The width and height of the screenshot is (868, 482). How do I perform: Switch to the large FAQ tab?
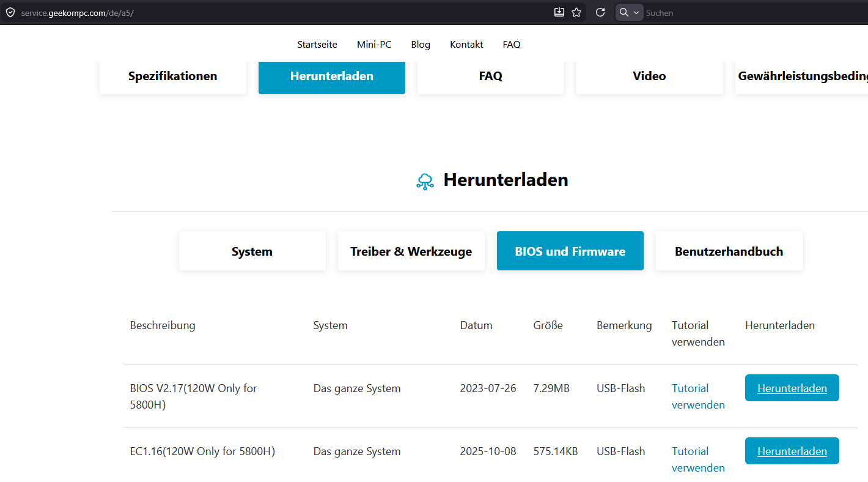491,77
